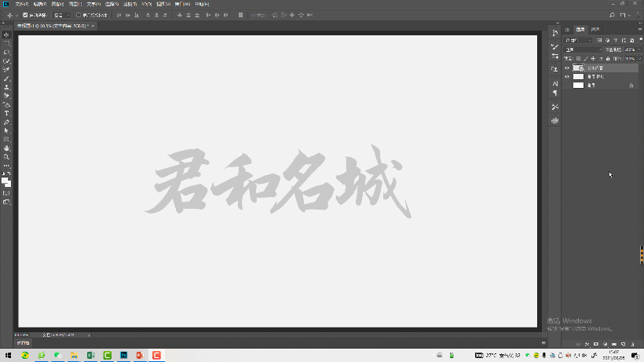Open the opacity slider dropdown arrow
The height and width of the screenshot is (362, 644).
640,49
